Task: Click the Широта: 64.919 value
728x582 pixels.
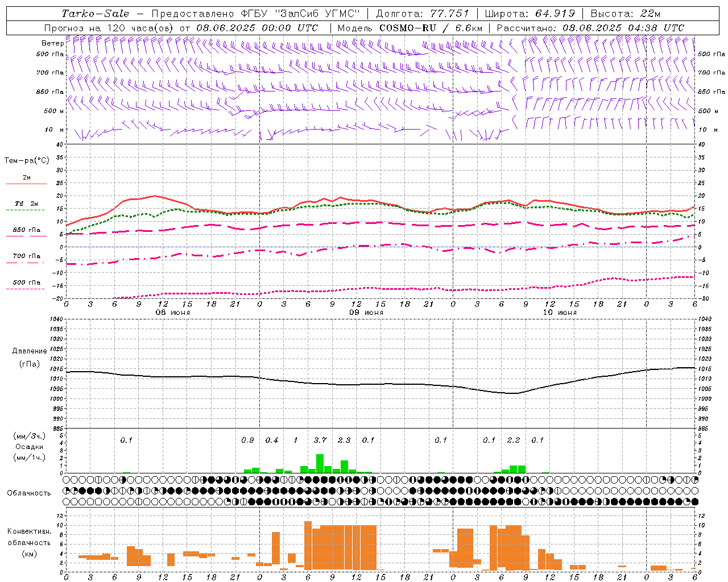Action: tap(530, 14)
